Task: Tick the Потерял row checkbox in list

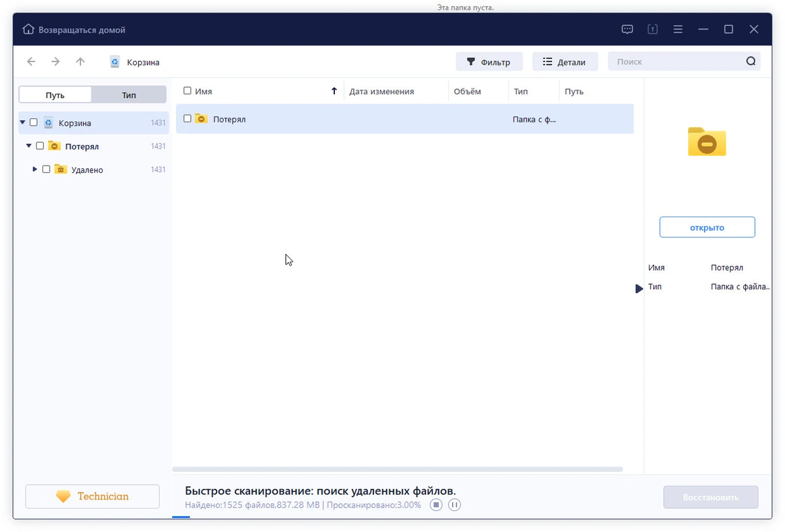Action: 188,118
